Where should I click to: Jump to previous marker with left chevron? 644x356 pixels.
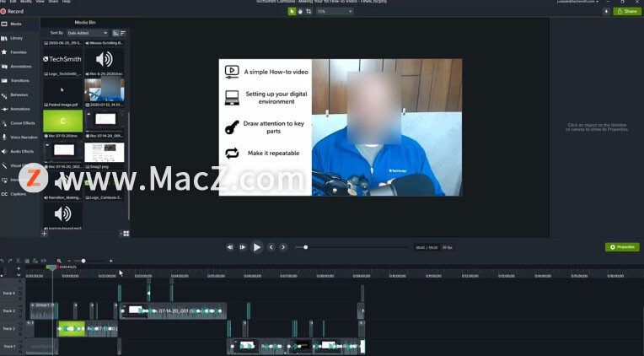271,247
